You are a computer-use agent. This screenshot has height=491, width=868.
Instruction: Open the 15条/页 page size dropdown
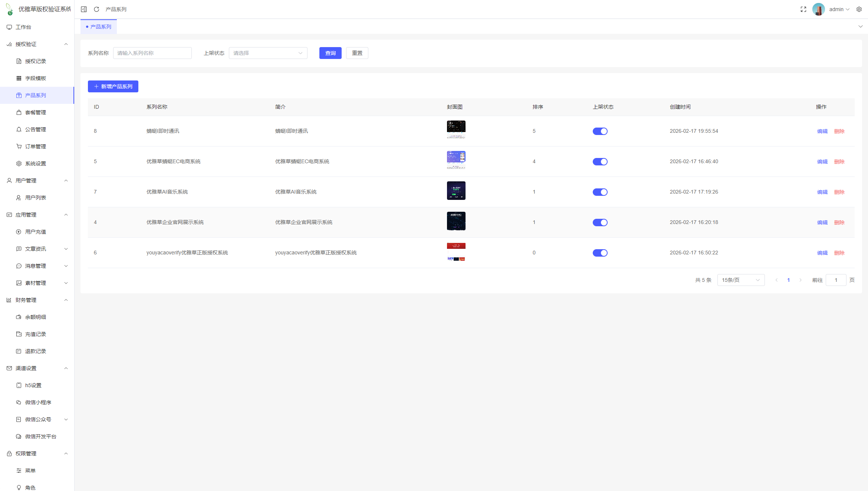pyautogui.click(x=741, y=280)
